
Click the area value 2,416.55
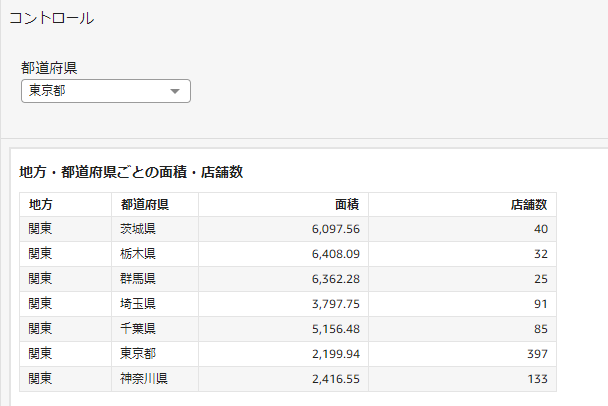pos(336,379)
